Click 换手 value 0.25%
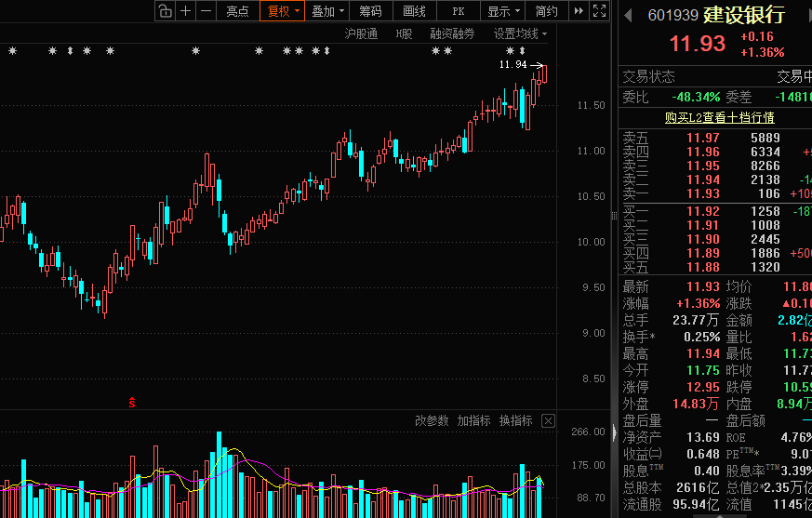This screenshot has height=518, width=812. (x=701, y=337)
